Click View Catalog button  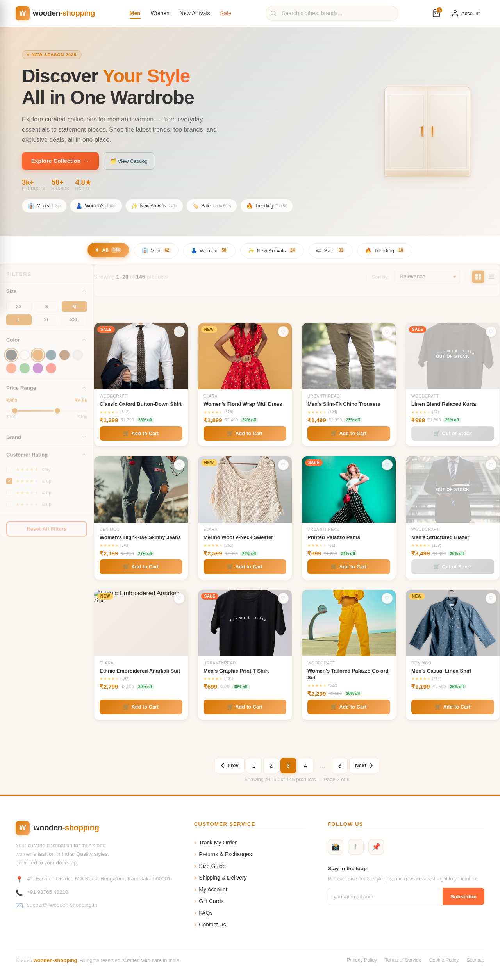(x=129, y=161)
